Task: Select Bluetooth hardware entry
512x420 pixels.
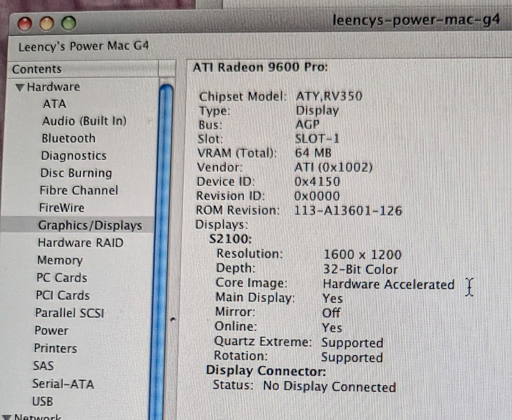Action: pyautogui.click(x=69, y=138)
